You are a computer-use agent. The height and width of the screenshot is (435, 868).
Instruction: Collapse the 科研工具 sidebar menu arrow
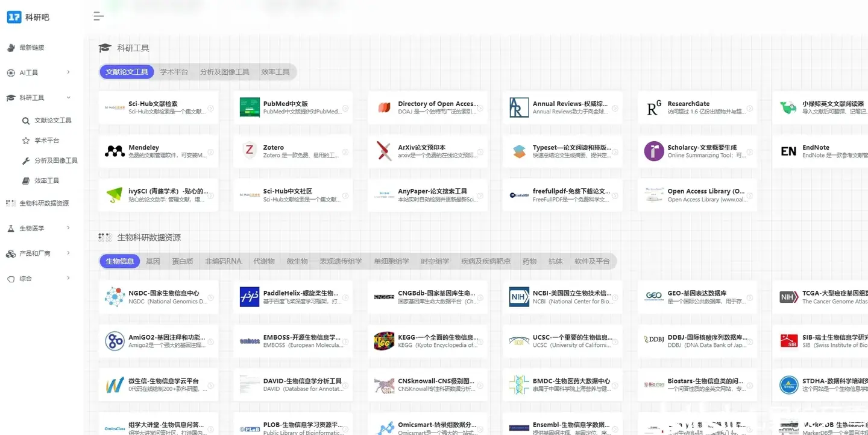tap(68, 98)
